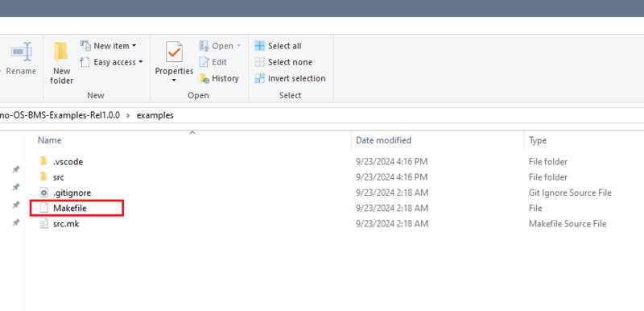Click the pin icon beside .vscode row
Screen dimensions: 644x311
pos(16,169)
